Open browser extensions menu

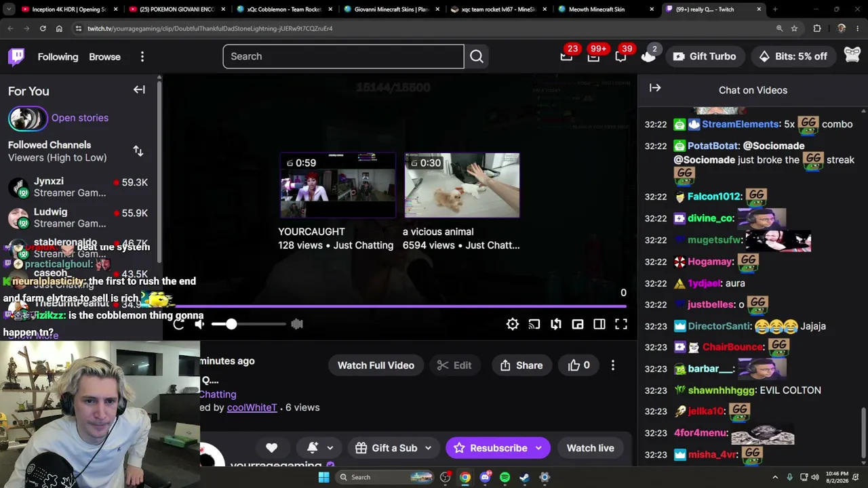click(x=817, y=28)
